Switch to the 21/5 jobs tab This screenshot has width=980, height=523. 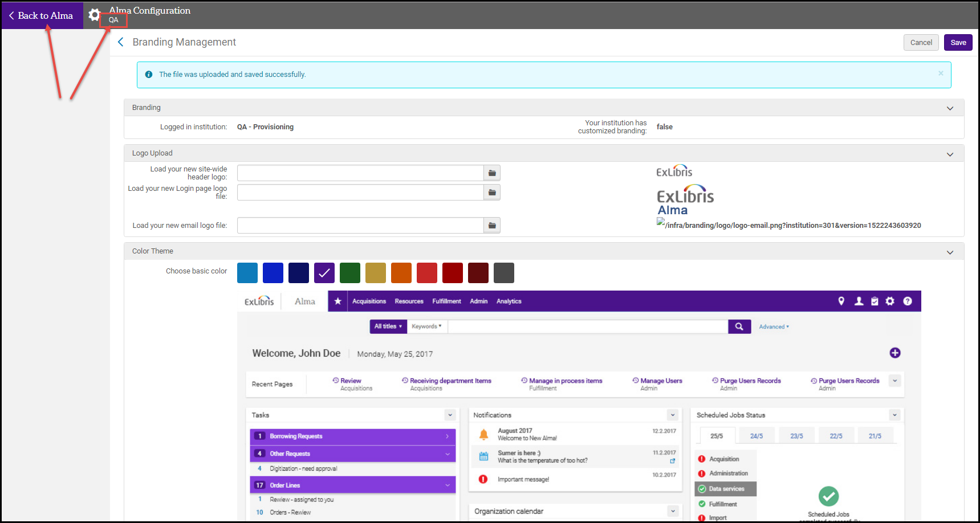[875, 436]
